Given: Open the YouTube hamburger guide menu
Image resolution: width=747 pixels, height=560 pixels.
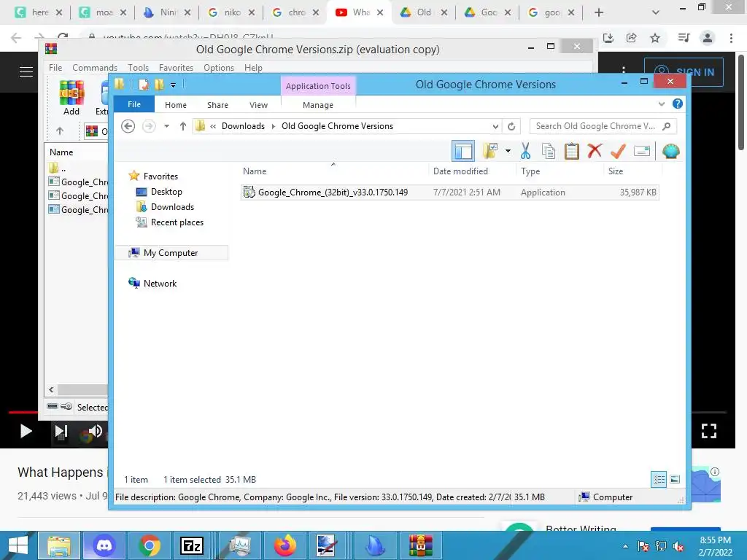Looking at the screenshot, I should [x=26, y=72].
